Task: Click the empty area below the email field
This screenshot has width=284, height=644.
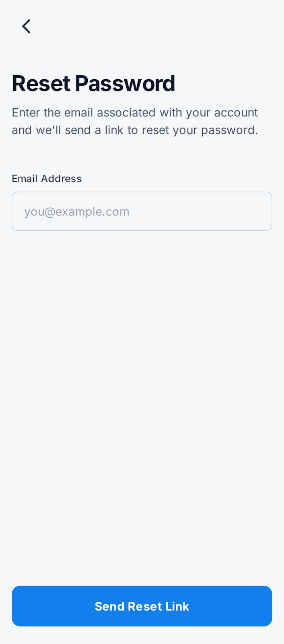Action: click(x=142, y=402)
